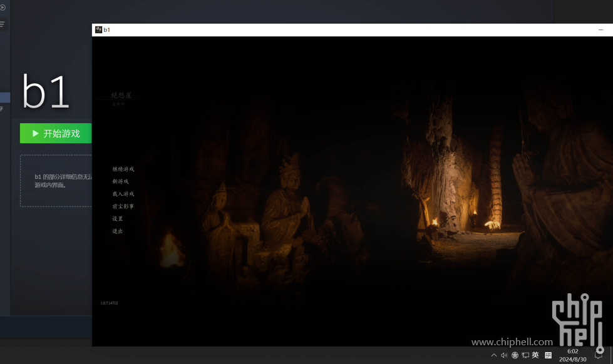
Task: Click the green 开始游戏 button in Steam
Action: pyautogui.click(x=56, y=133)
